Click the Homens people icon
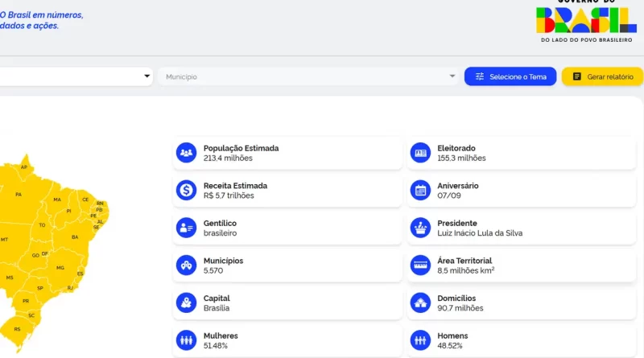Screen dimensions: 644x358 click(420, 340)
